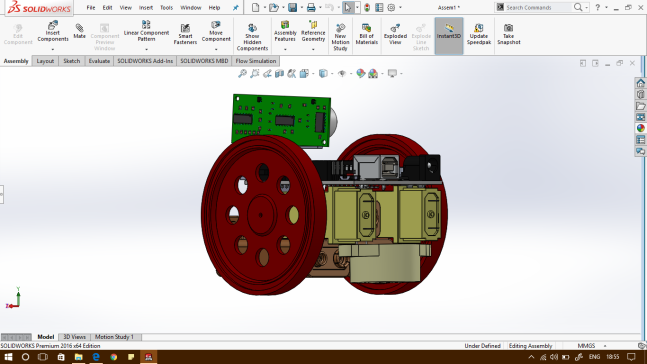647x364 pixels.
Task: Click Apply Scene icon
Action: pos(373,73)
